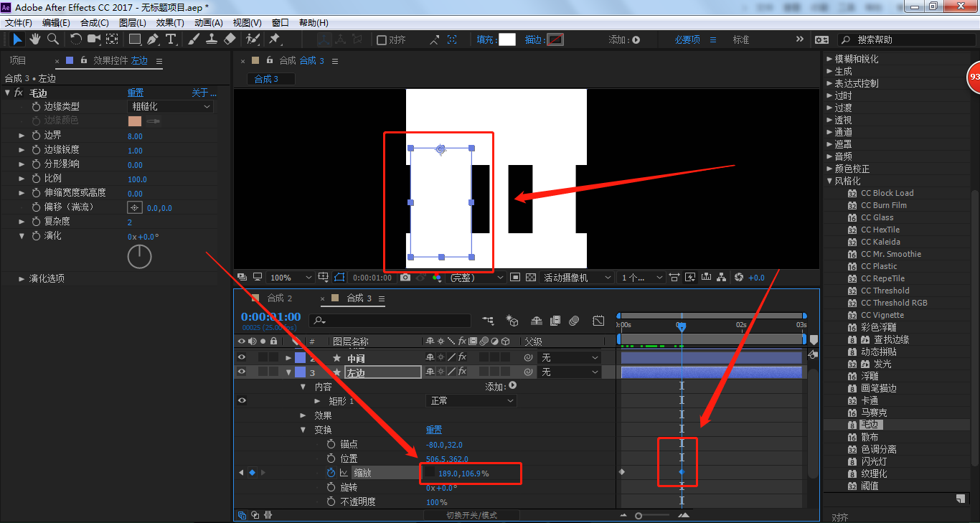
Task: Select the Pan Behind anchor point tool
Action: [x=113, y=39]
